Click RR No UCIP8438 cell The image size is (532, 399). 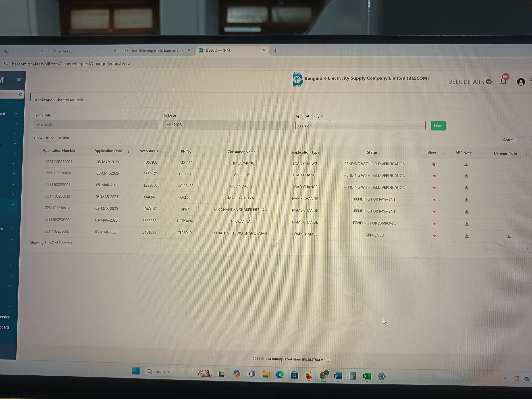click(185, 186)
